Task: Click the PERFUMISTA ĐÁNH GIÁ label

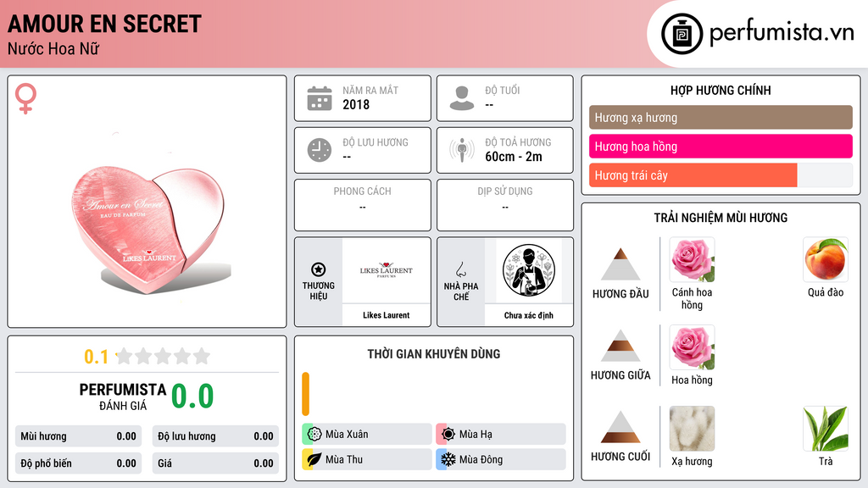Action: point(123,396)
